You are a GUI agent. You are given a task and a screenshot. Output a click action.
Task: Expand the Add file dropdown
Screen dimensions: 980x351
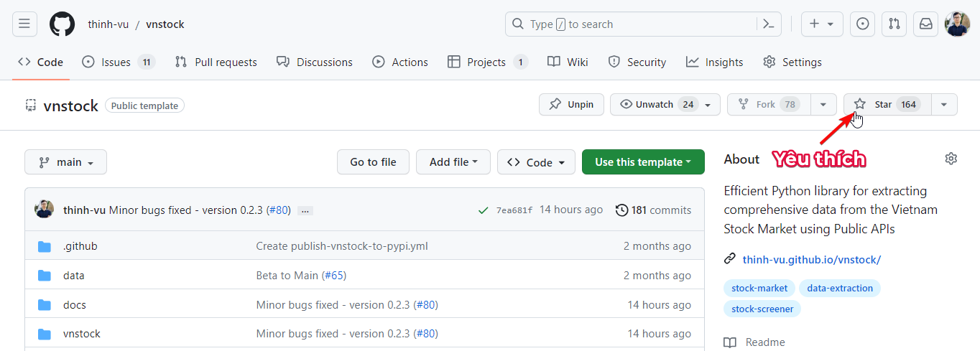click(x=453, y=162)
